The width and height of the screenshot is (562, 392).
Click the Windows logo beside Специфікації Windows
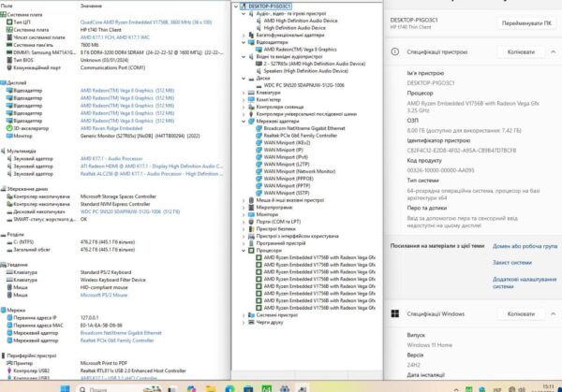pyautogui.click(x=395, y=314)
